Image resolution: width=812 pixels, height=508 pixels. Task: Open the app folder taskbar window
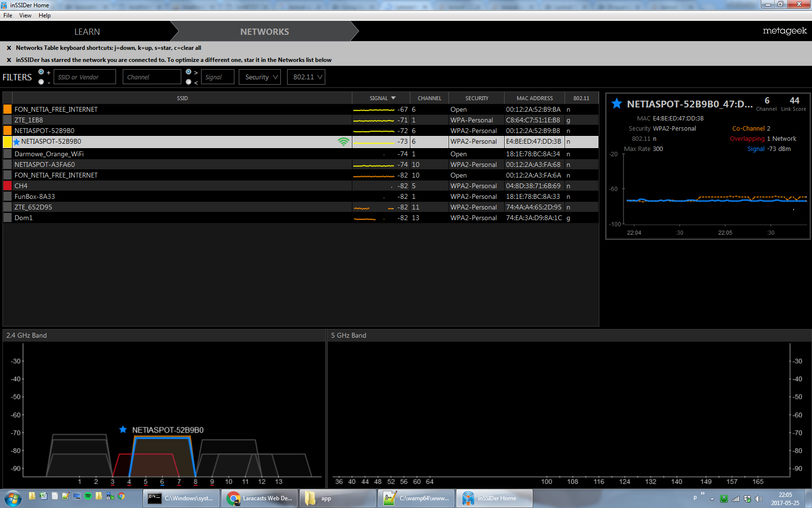click(338, 498)
